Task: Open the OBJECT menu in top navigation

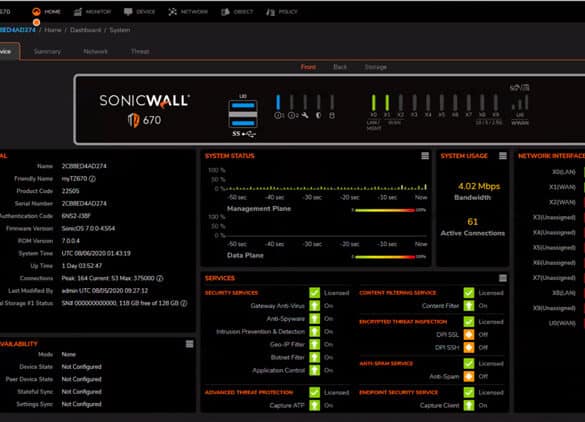Action: (237, 12)
